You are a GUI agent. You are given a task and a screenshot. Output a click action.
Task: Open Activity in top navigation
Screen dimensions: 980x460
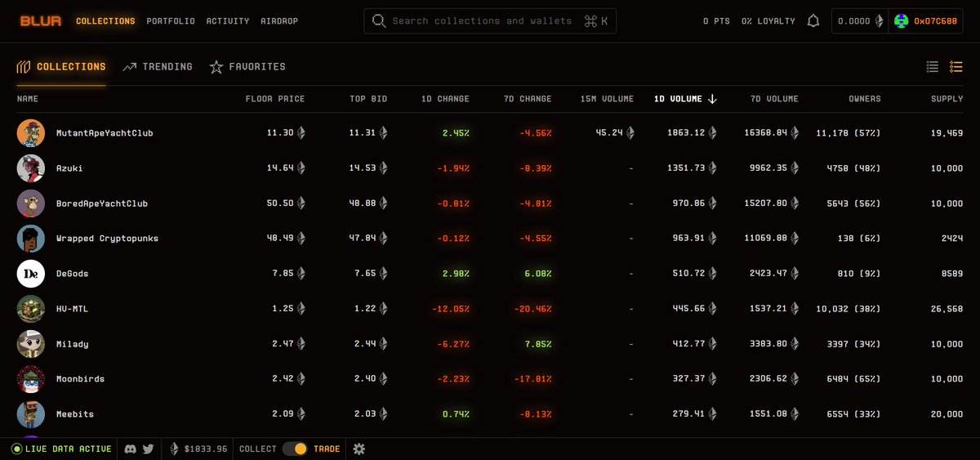(x=228, y=21)
